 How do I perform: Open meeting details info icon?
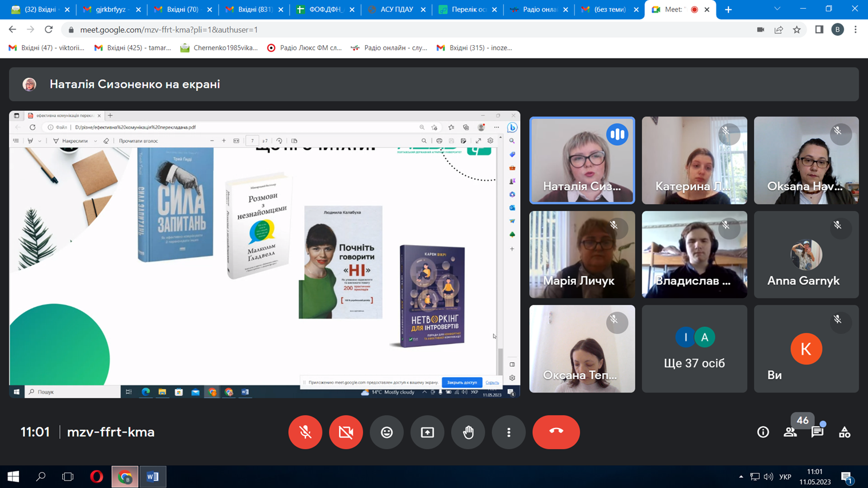point(763,432)
